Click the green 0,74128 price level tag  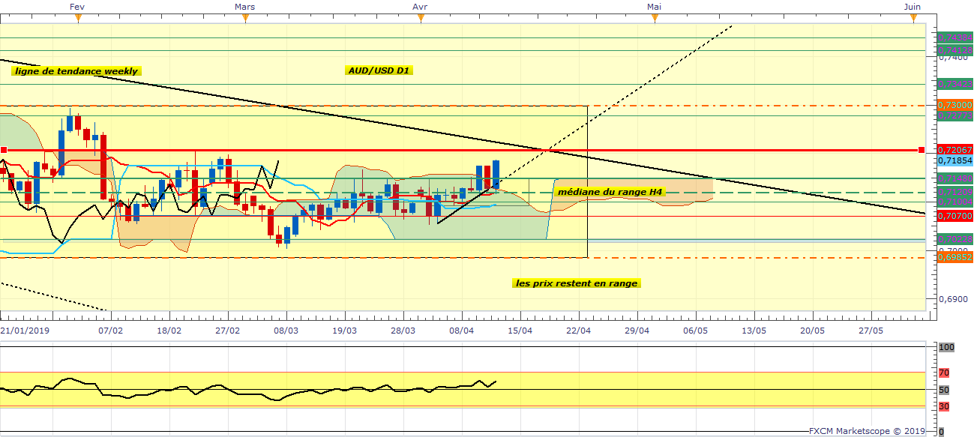point(957,50)
